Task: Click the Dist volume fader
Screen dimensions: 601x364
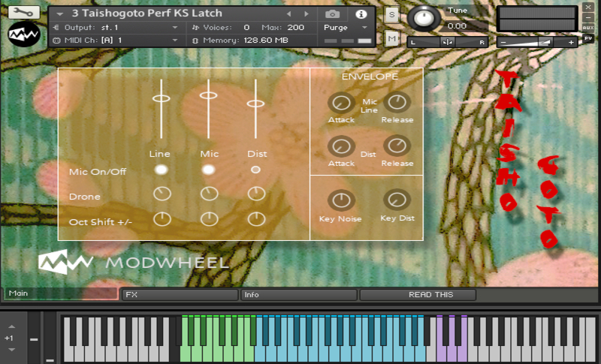Action: click(x=255, y=104)
